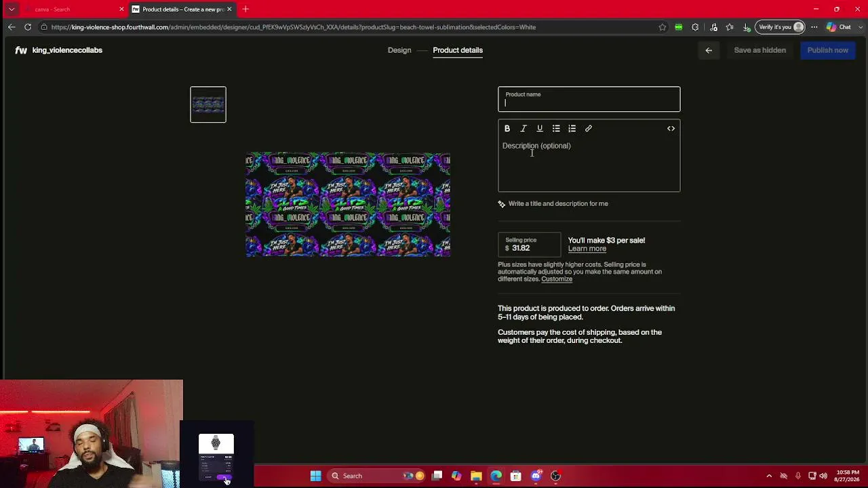The image size is (868, 488).
Task: Add this page to favorites star
Action: coord(663,27)
